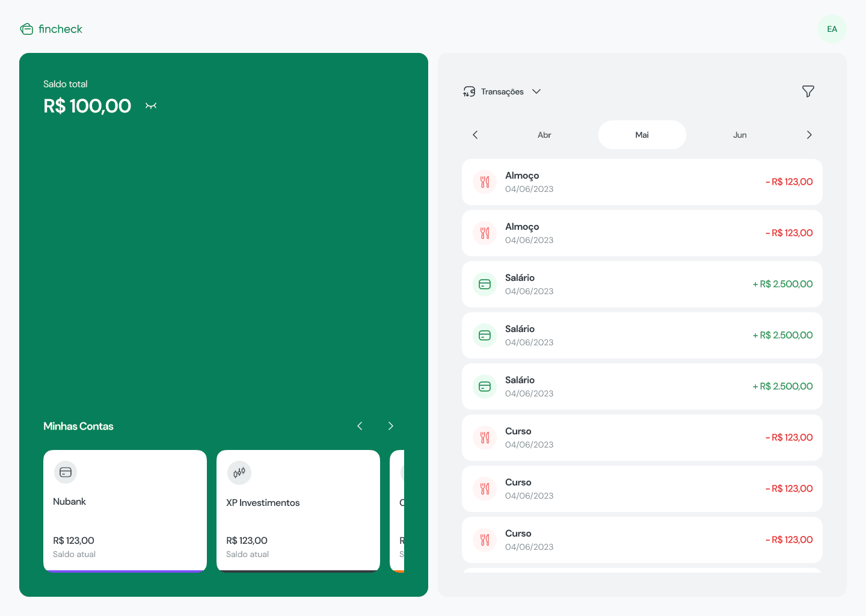Click the XP Investimentos chart icon

coord(239,472)
